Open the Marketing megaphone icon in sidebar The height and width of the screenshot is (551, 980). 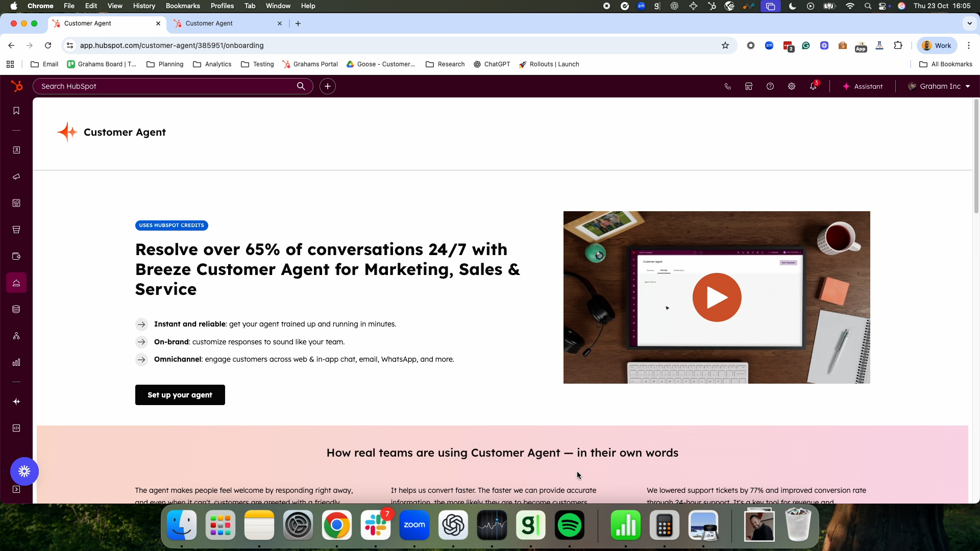(x=16, y=177)
